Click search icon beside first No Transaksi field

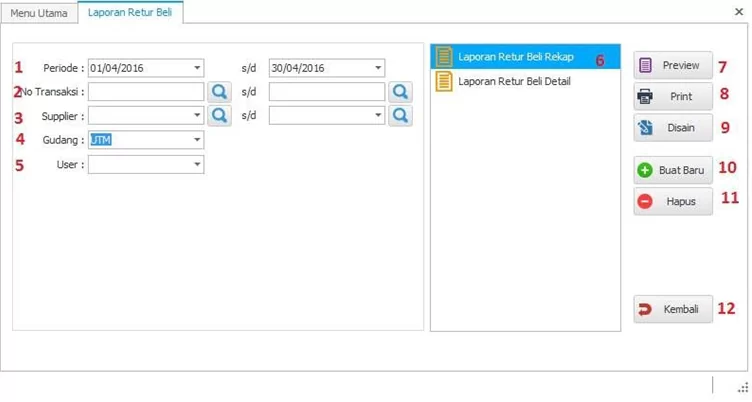pyautogui.click(x=219, y=92)
